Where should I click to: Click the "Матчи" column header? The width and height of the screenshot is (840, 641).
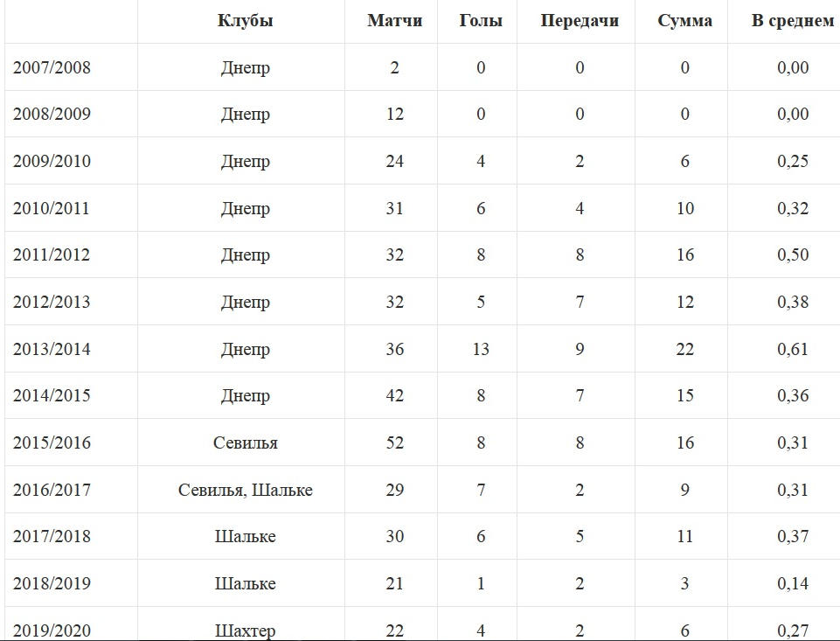pyautogui.click(x=395, y=21)
